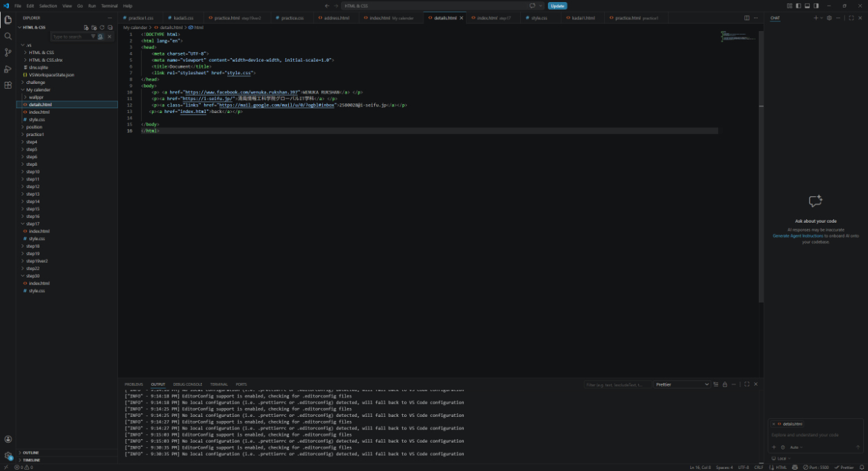
Task: Open Source Control in the activity bar
Action: (8, 53)
